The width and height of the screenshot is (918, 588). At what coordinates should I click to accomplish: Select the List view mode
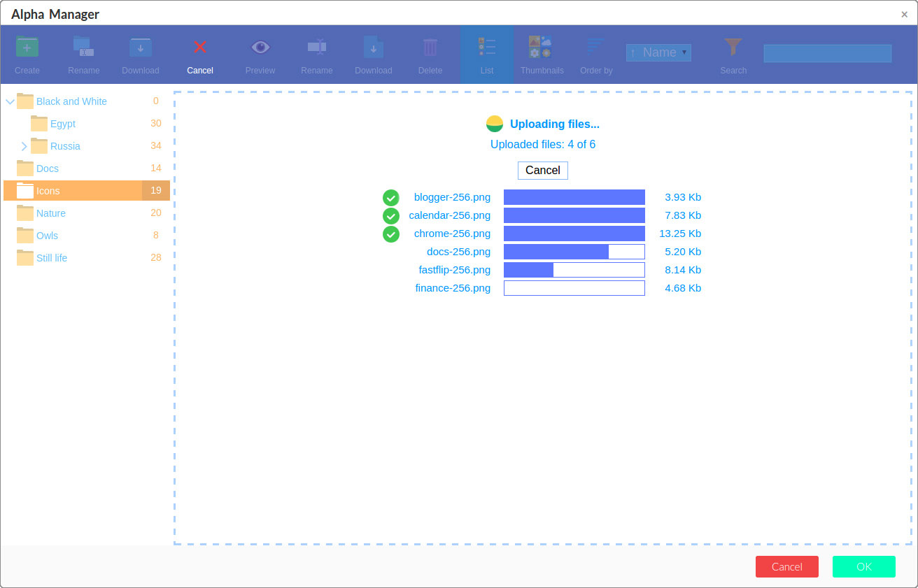(x=486, y=48)
